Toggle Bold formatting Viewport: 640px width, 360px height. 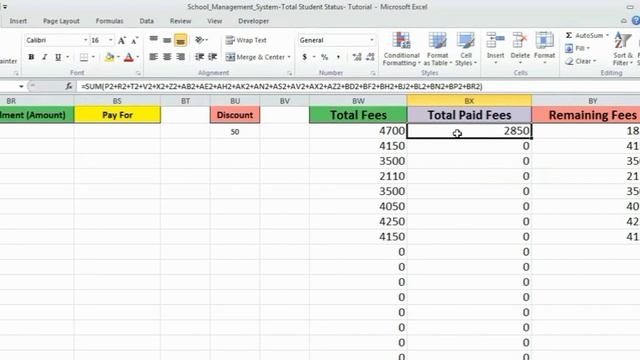[31, 57]
